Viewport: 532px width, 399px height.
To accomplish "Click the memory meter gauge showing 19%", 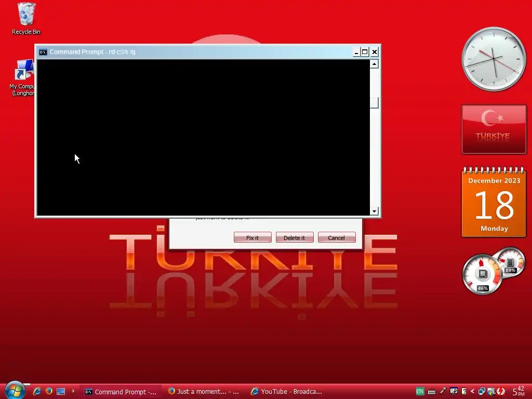I will 510,262.
